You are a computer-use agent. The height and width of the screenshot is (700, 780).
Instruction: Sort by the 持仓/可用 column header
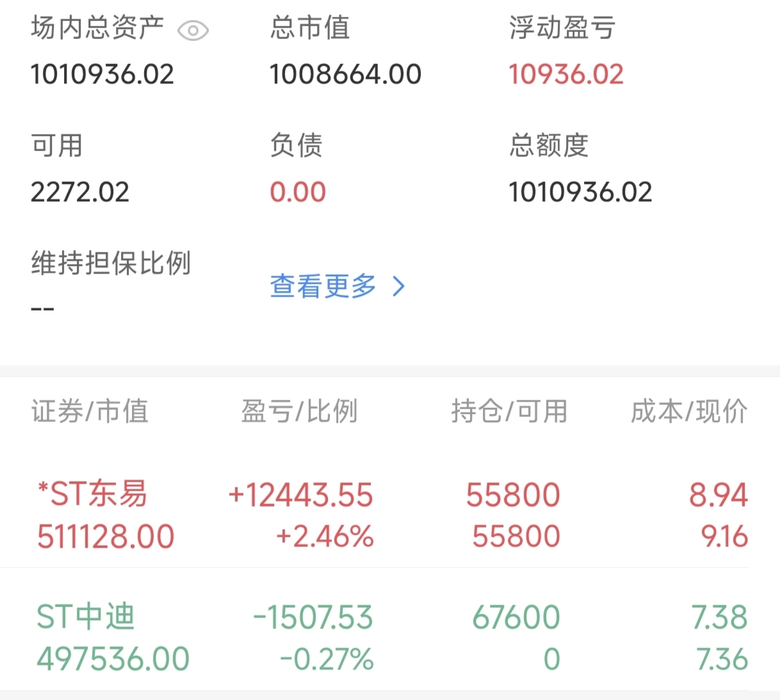tap(509, 411)
